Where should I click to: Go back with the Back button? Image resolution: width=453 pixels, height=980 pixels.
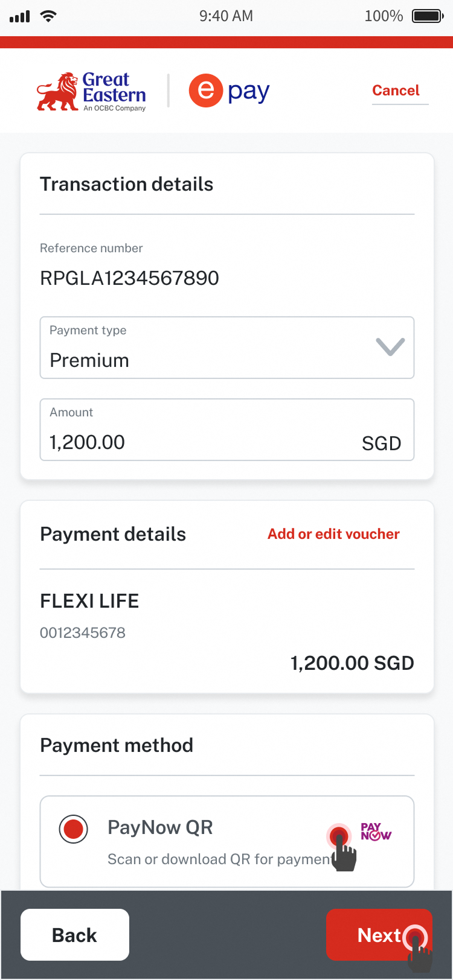(75, 934)
